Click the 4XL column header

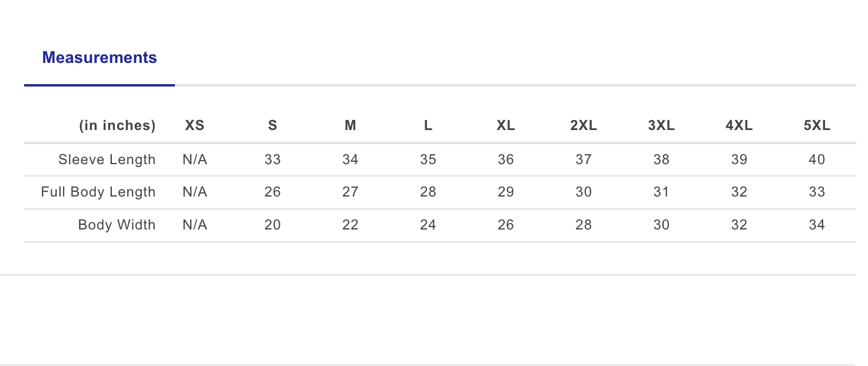pyautogui.click(x=738, y=125)
